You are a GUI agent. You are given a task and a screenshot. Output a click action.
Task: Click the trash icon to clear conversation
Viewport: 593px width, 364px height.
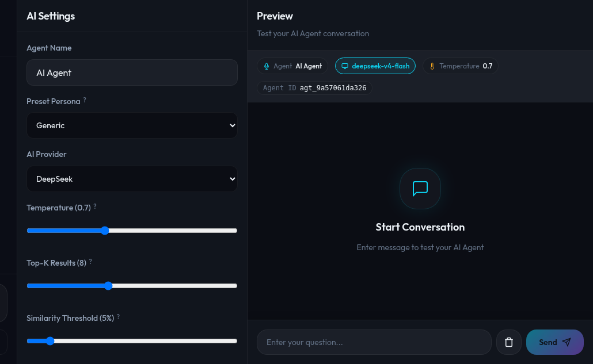509,342
